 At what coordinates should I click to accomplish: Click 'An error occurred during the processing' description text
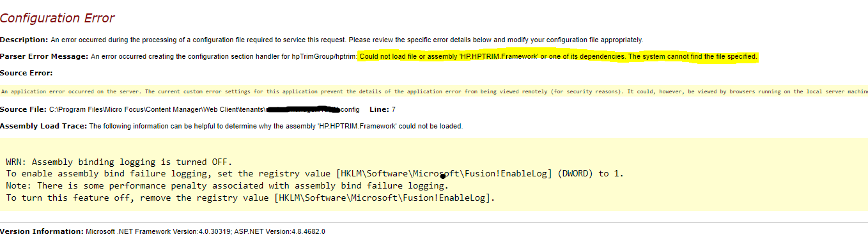(347, 40)
